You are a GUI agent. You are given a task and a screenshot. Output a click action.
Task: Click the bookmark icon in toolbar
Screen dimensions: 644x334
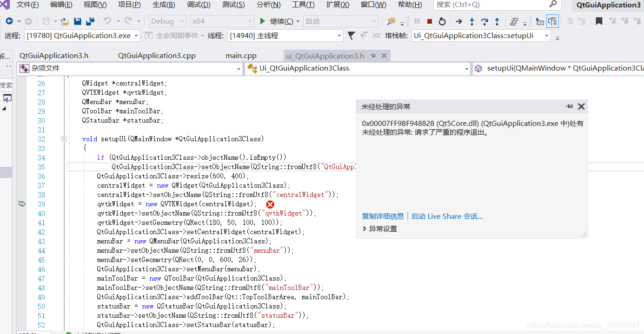(599, 21)
